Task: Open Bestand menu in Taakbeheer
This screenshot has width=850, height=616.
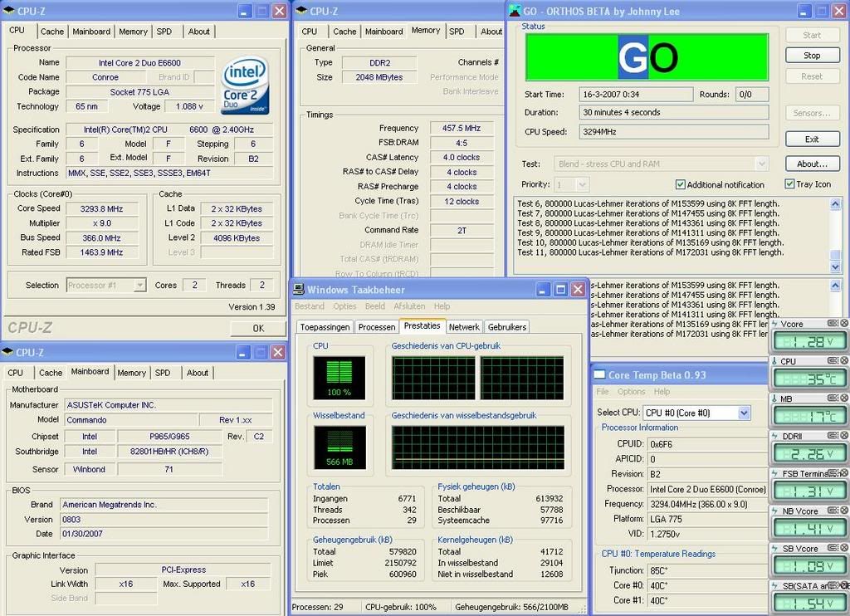Action: pos(310,306)
